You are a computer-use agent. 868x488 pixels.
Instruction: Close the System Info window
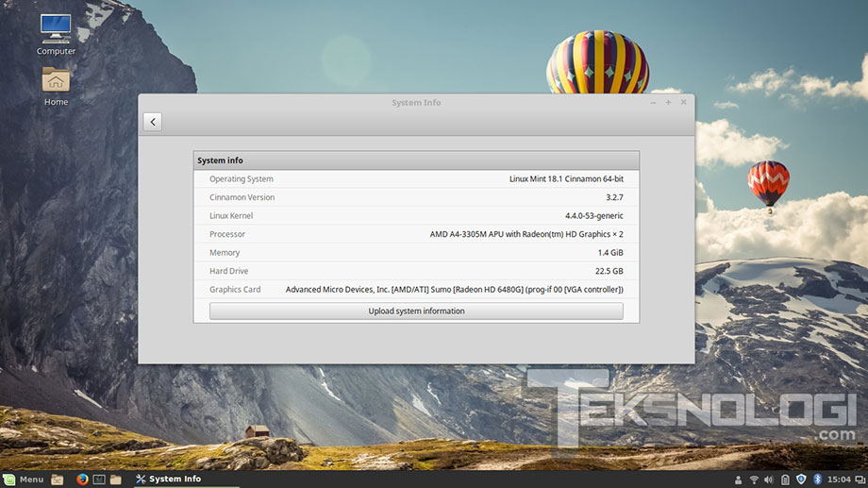[x=684, y=102]
